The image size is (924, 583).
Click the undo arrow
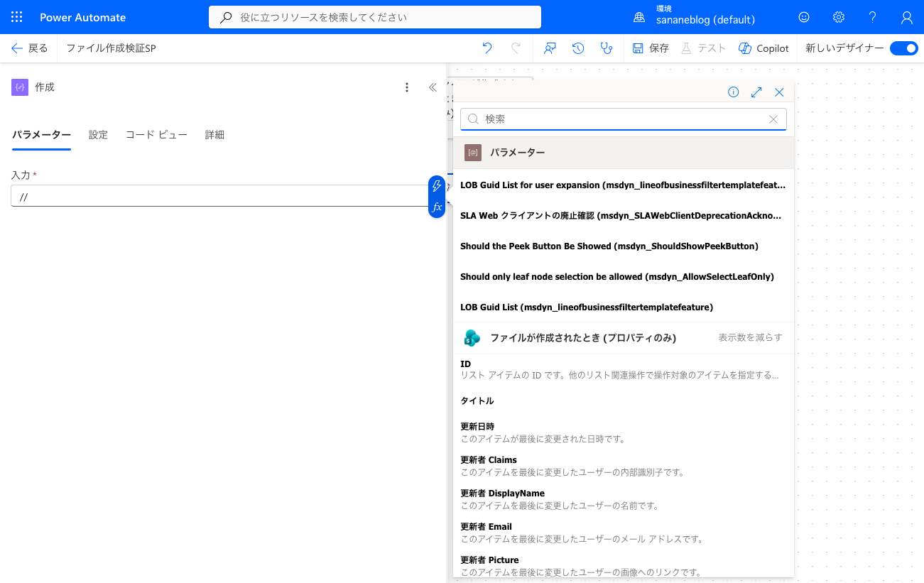click(x=487, y=48)
